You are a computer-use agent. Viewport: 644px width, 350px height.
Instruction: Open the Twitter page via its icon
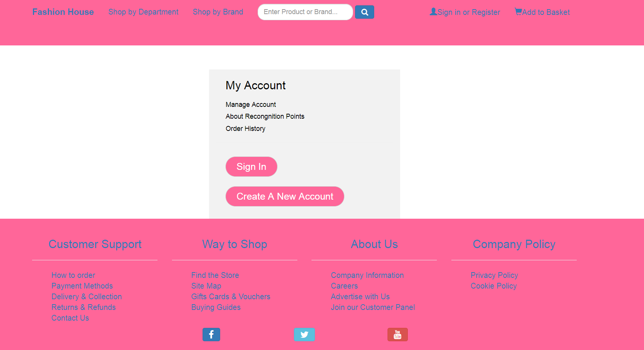[x=304, y=334]
